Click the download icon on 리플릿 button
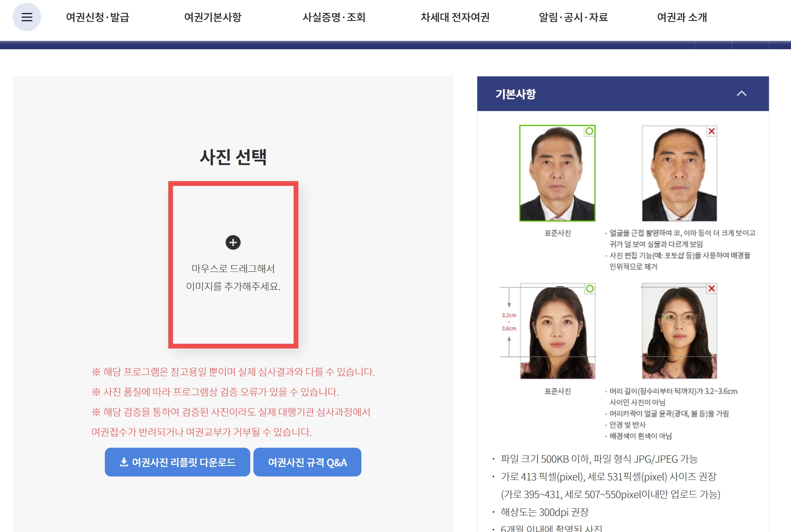The image size is (791, 532). (124, 462)
